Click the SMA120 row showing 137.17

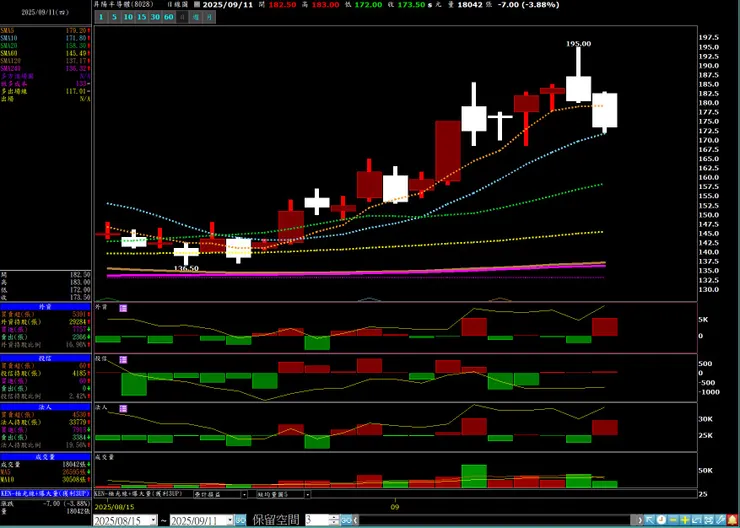[x=45, y=61]
